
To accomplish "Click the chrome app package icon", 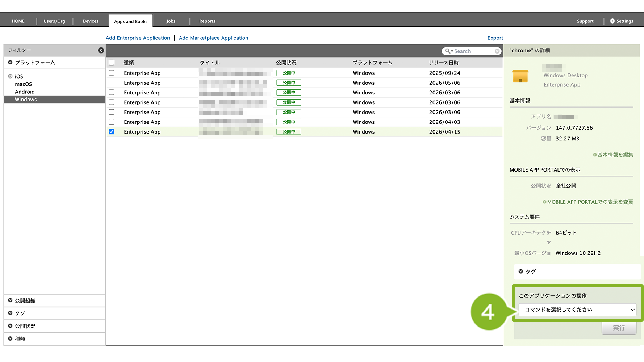I will (x=520, y=76).
